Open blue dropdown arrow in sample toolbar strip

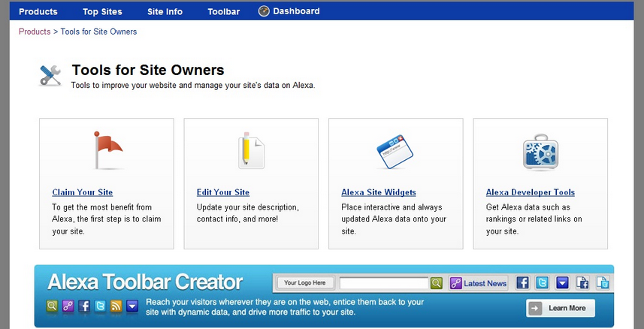click(x=562, y=282)
